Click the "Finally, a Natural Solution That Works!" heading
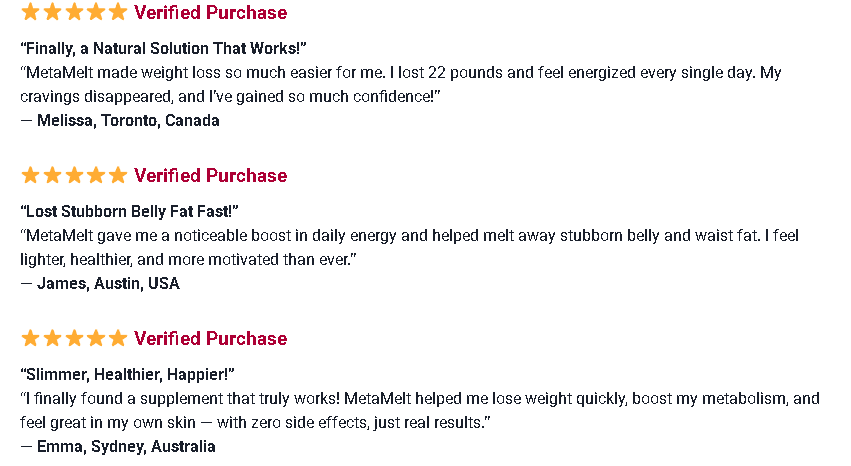 (163, 48)
